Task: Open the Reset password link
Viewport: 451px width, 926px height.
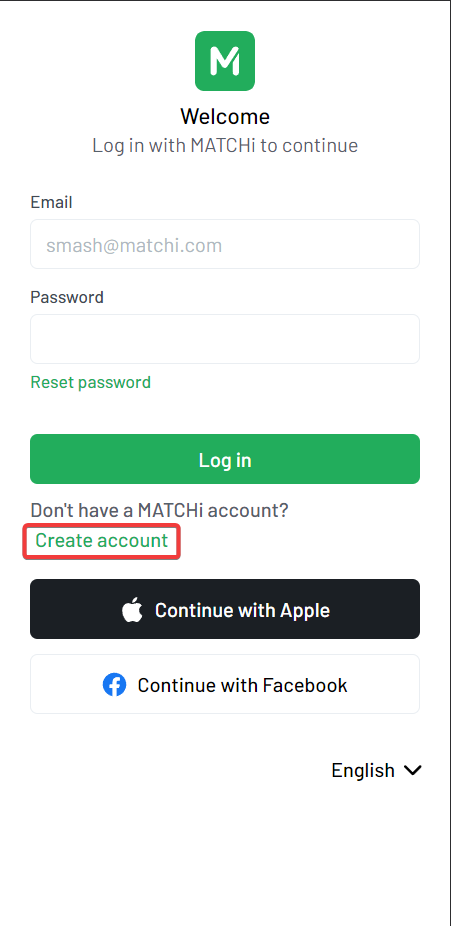Action: [x=90, y=382]
